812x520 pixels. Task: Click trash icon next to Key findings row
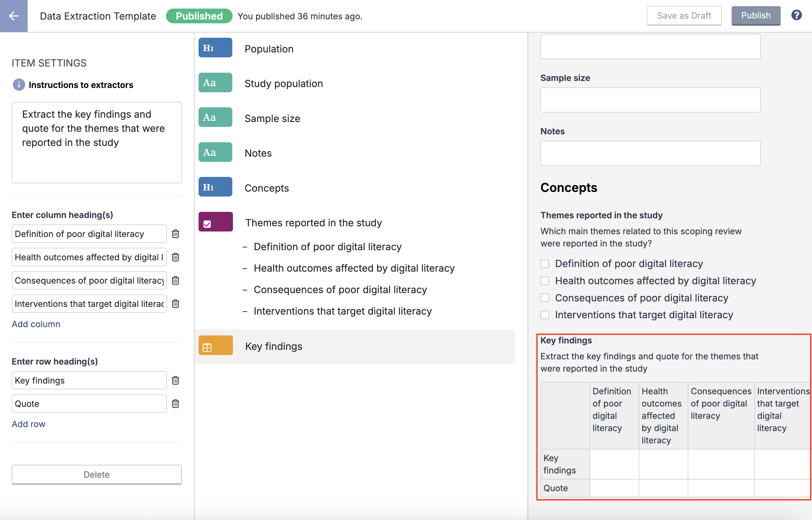(x=175, y=380)
